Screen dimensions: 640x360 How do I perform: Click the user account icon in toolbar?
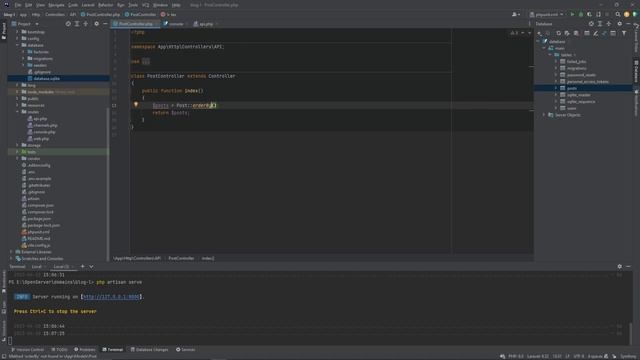516,14
